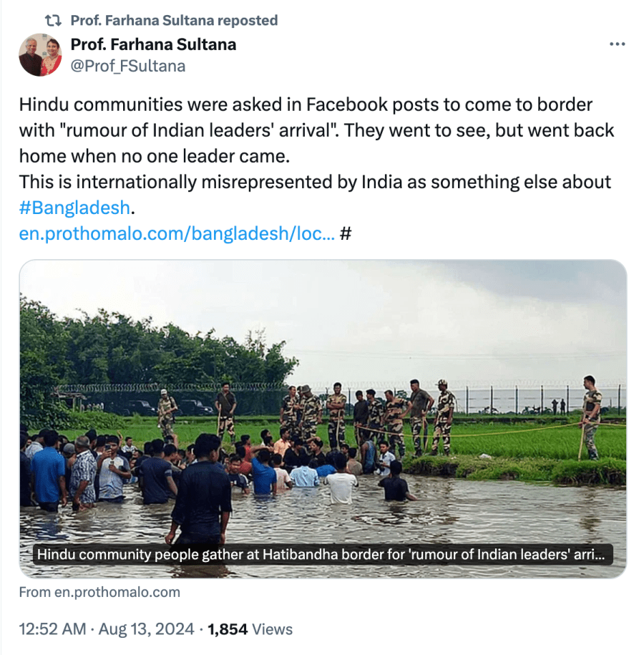Click the 12:52 AM time in the timestamp
The width and height of the screenshot is (644, 655).
[54, 629]
